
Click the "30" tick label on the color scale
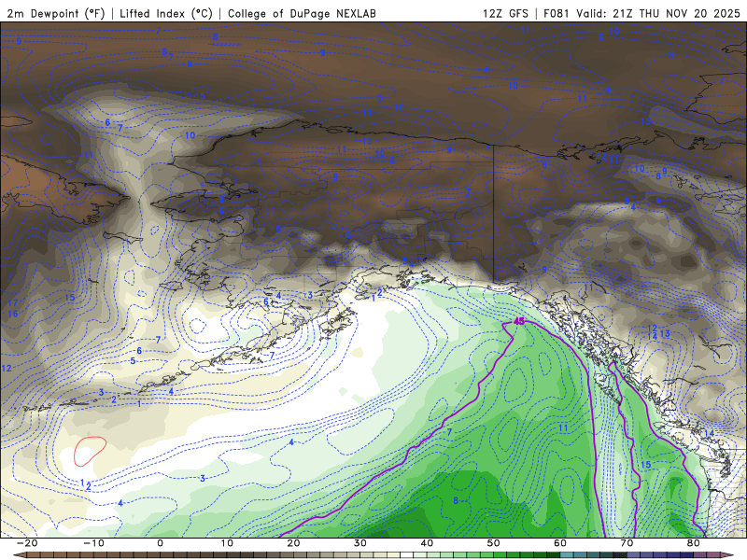coord(360,543)
